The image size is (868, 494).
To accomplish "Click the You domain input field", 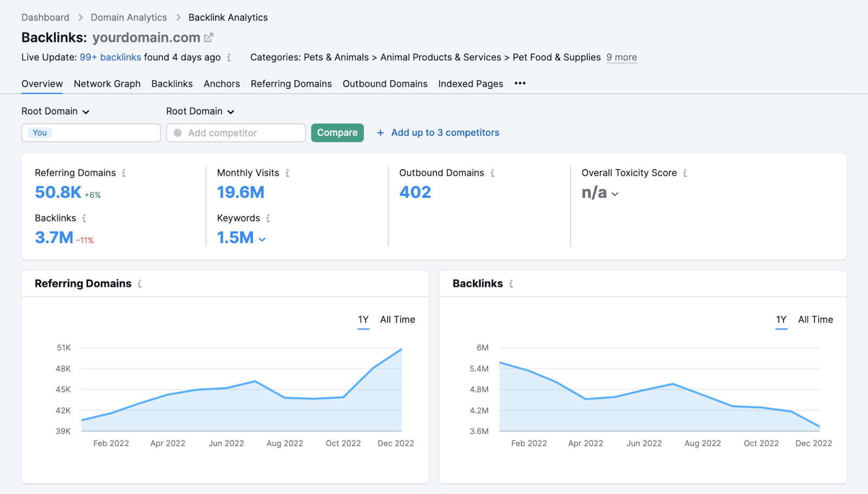I will click(x=91, y=133).
